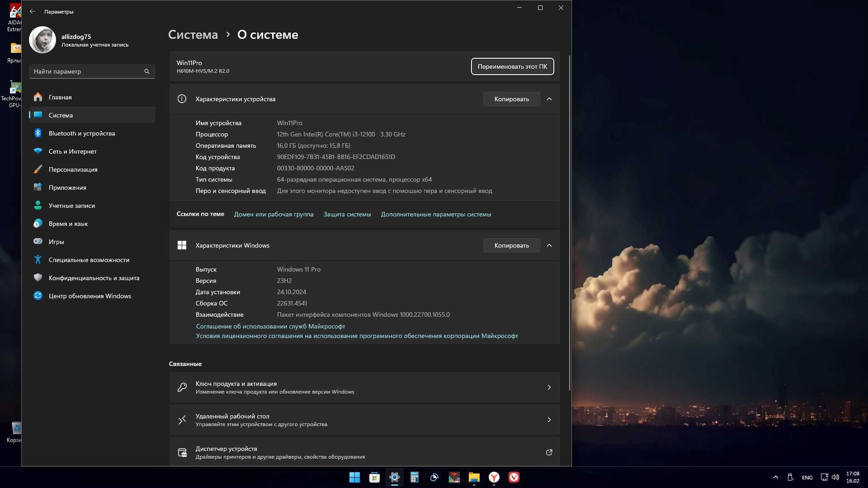
Task: Click the Диспетчер устройств icon
Action: [182, 452]
